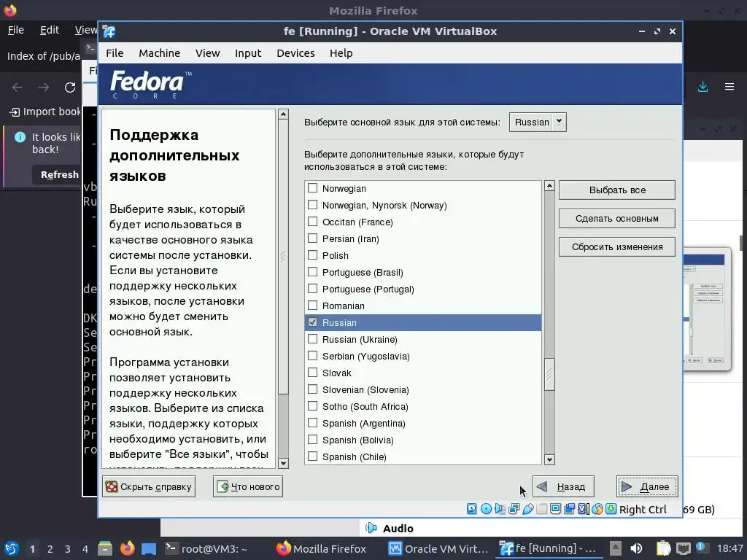Viewport: 747px width, 560px height.
Task: Click the audio status icon in VirtualBox
Action: tap(500, 508)
